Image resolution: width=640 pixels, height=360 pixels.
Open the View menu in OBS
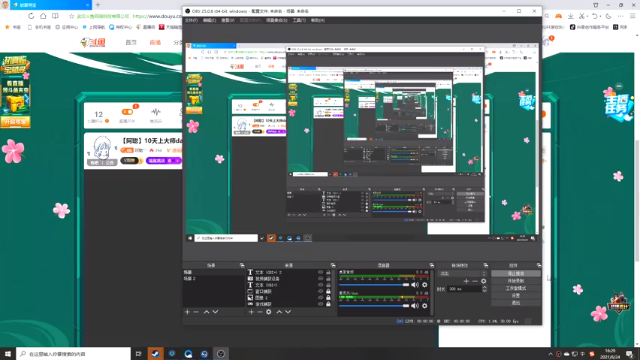(228, 20)
